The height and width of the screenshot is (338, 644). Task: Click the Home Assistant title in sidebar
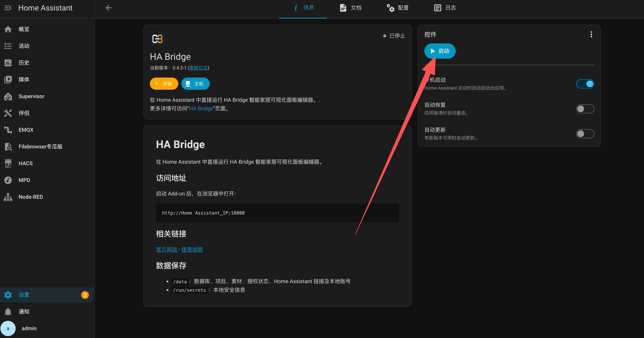(46, 8)
